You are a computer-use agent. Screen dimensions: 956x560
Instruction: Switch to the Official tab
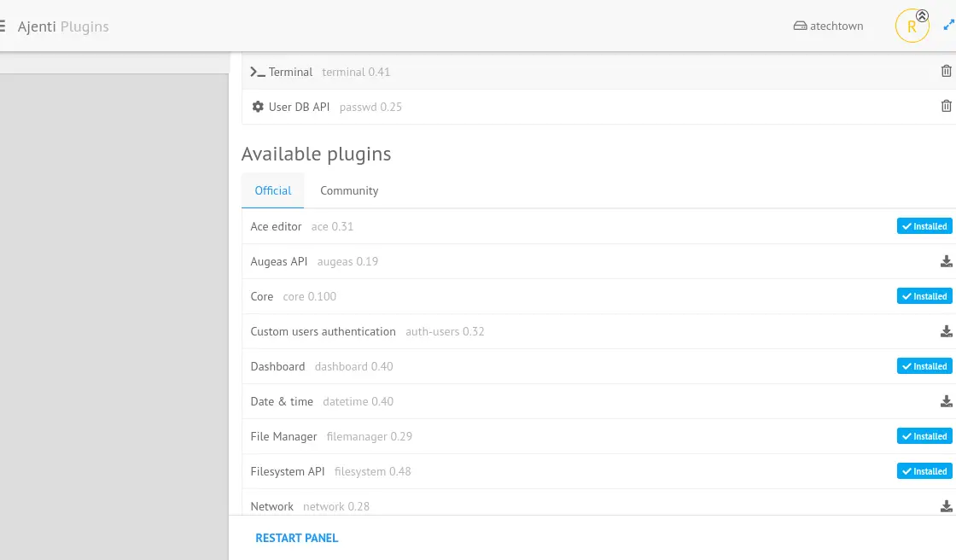pos(272,190)
